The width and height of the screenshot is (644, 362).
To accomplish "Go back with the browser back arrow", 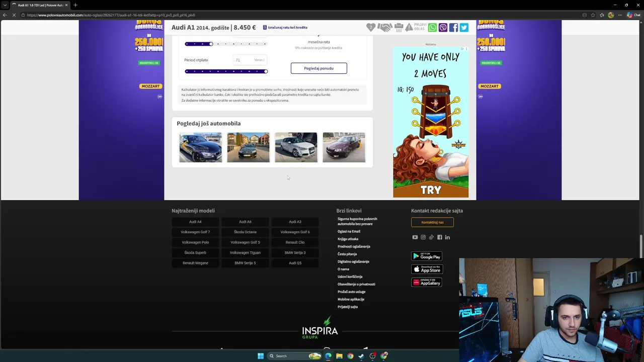I will (5, 15).
